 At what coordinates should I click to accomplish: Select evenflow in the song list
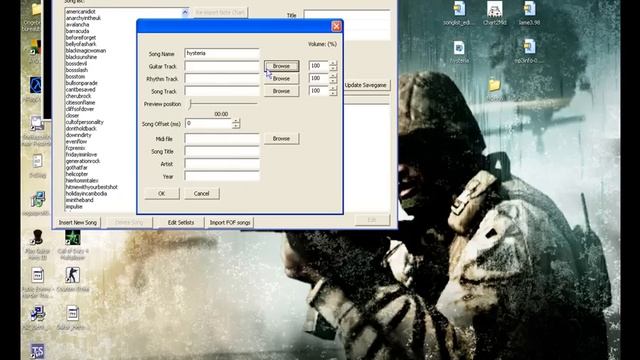tap(76, 142)
